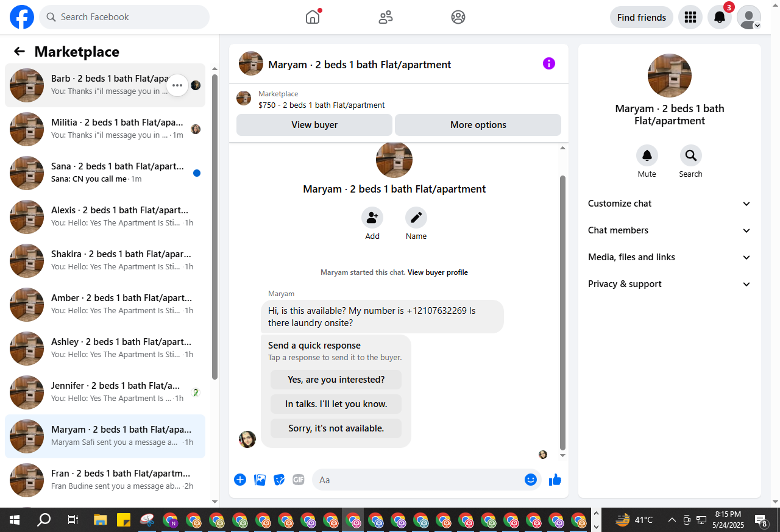Click the Search Facebook field

[124, 17]
